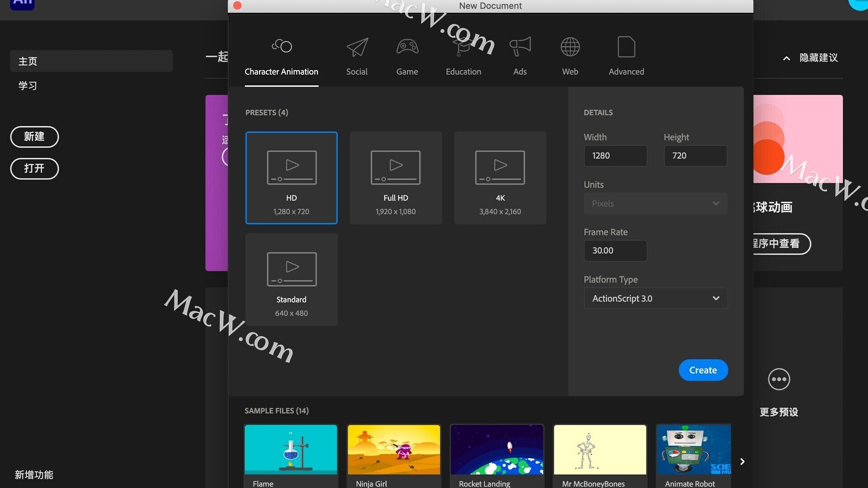This screenshot has height=488, width=868.
Task: Click the Width input field
Action: tap(615, 155)
